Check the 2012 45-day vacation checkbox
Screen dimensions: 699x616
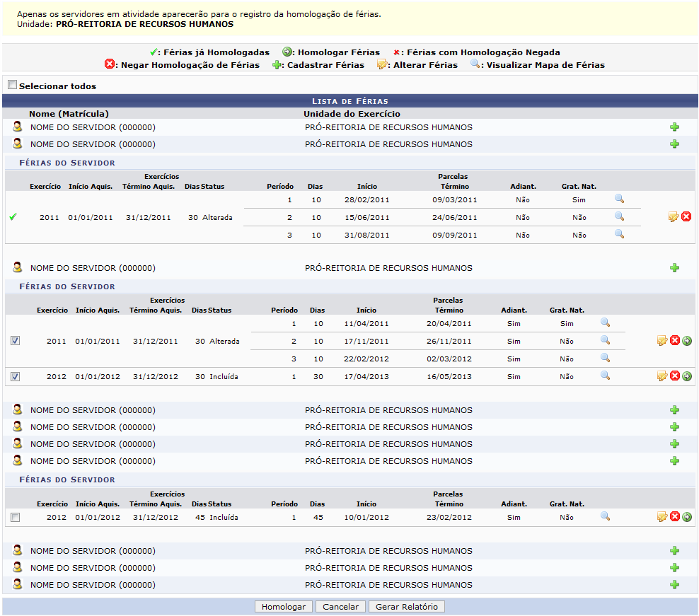16,518
